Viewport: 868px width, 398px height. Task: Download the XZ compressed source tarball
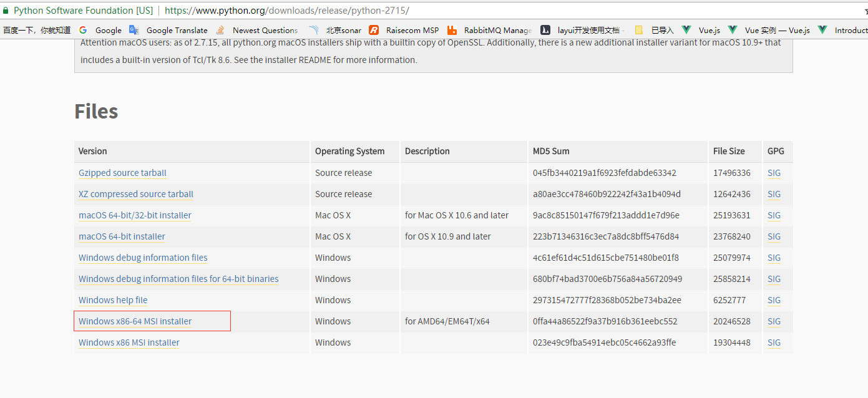point(136,194)
